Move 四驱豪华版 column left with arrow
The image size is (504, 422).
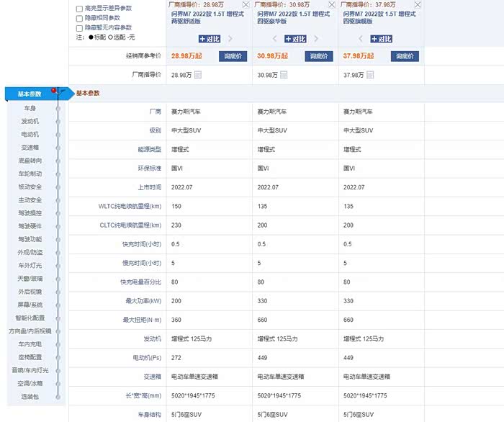tap(274, 39)
